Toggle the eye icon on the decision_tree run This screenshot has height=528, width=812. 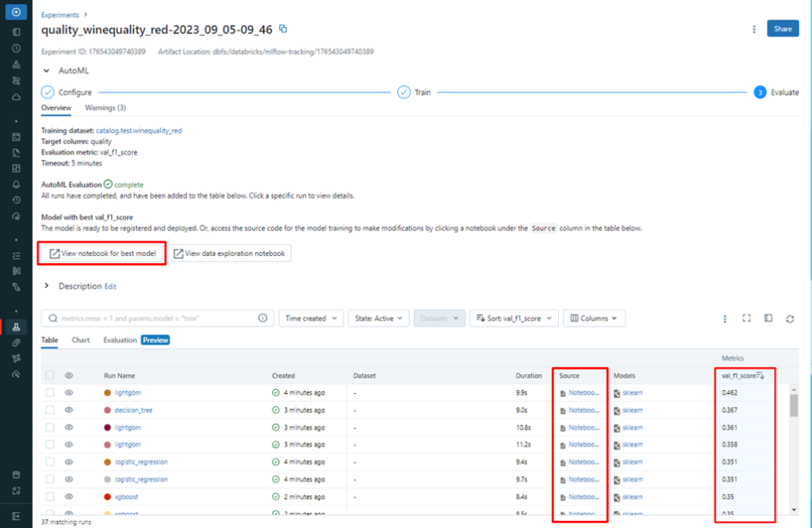point(71,410)
